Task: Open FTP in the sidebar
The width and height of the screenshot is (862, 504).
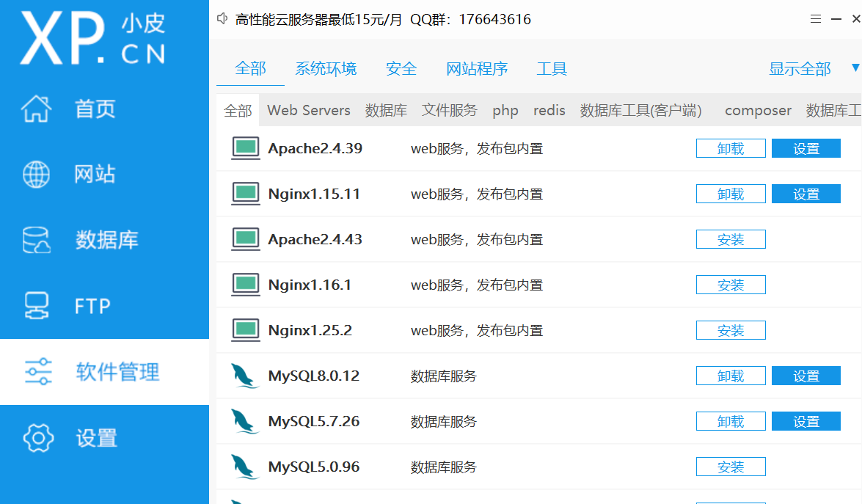Action: (92, 306)
